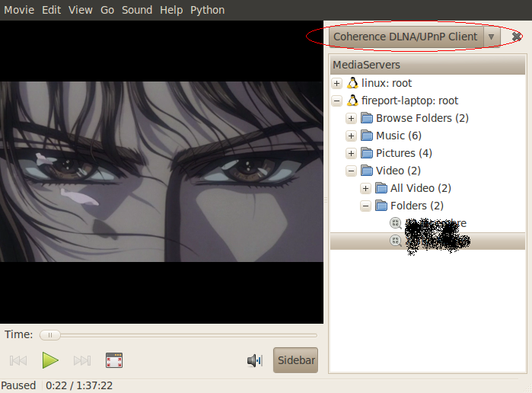Toggle the Sidebar button off
The image size is (532, 393).
[295, 360]
